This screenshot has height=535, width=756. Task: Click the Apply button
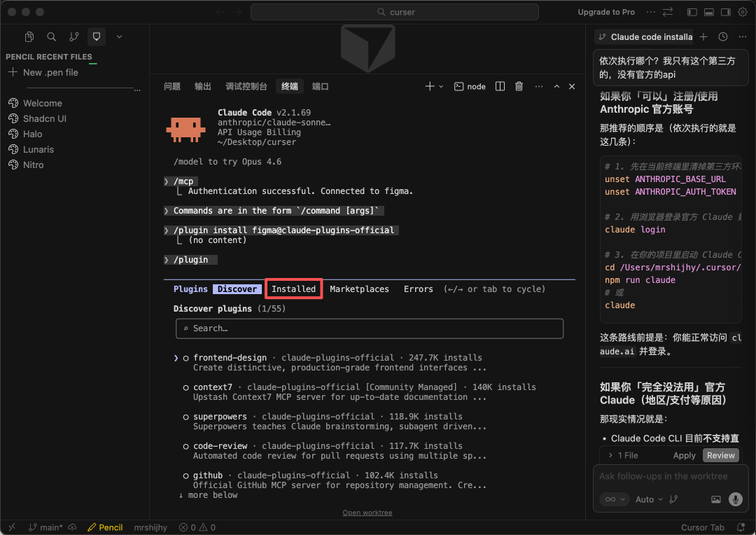[684, 455]
